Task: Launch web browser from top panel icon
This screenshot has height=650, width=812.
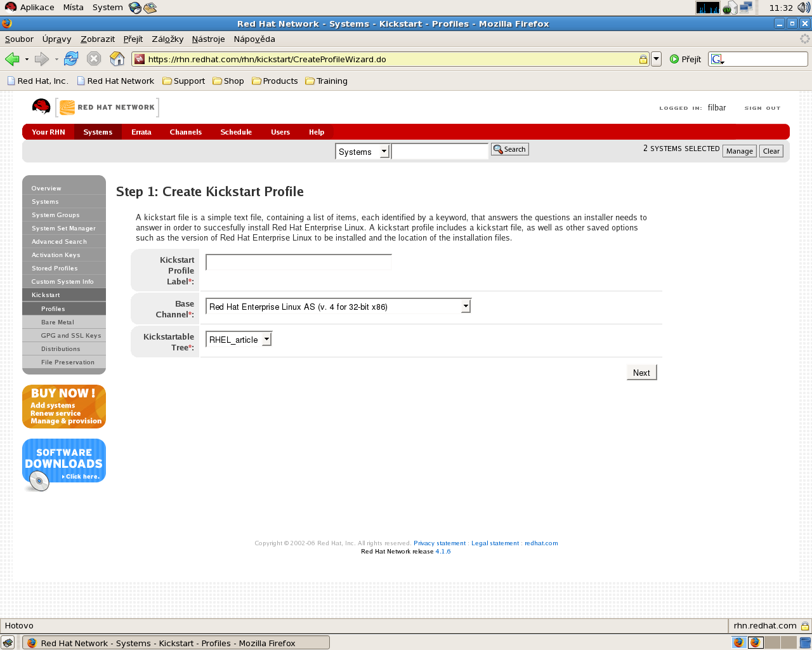Action: point(135,8)
